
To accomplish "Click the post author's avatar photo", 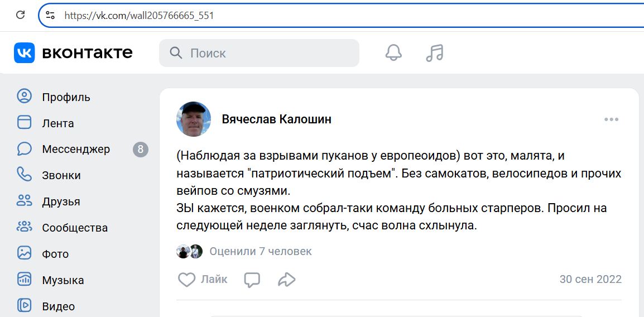I will [x=194, y=119].
